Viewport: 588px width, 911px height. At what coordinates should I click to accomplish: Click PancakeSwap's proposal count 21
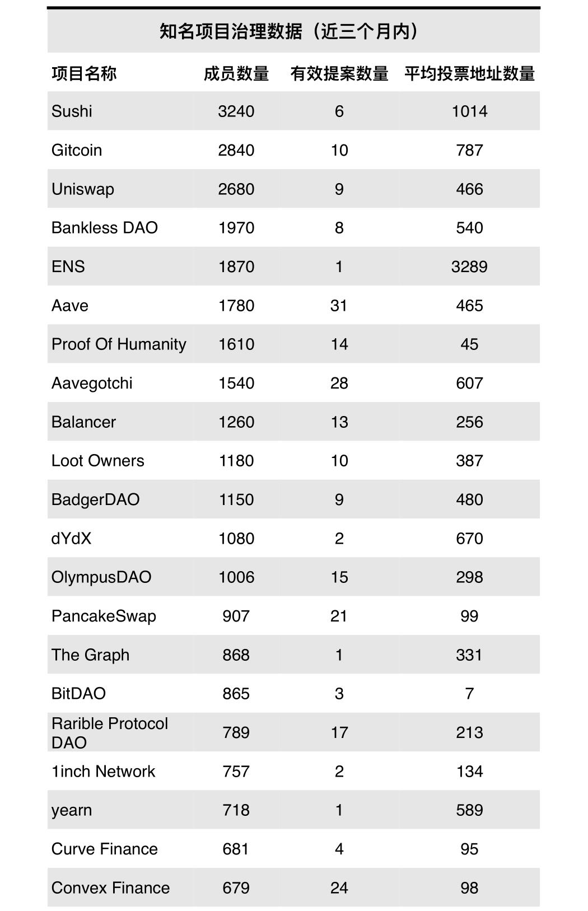(339, 616)
